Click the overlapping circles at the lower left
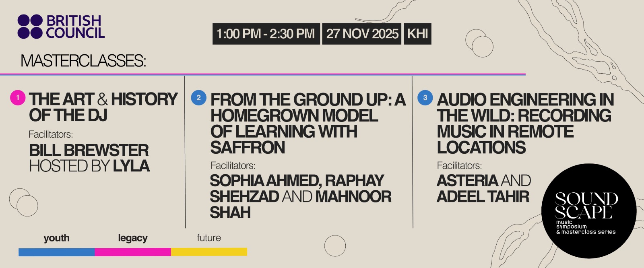644x268 pixels. coord(23,202)
